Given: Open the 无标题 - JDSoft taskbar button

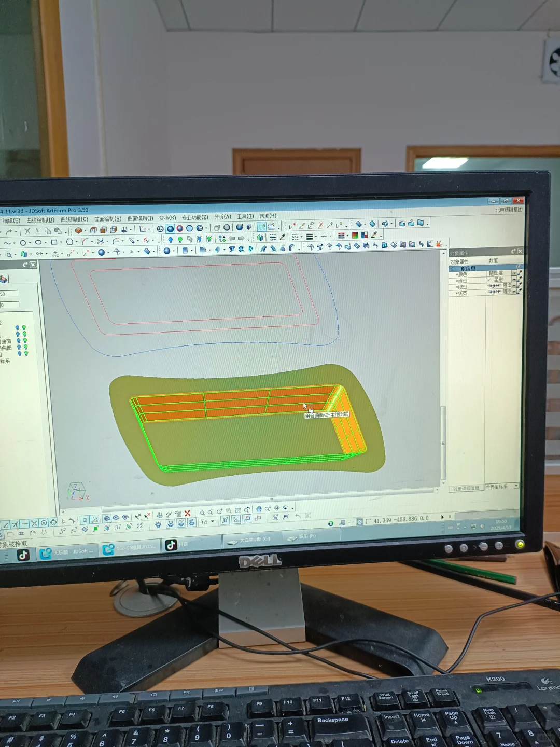Looking at the screenshot, I should click(67, 552).
